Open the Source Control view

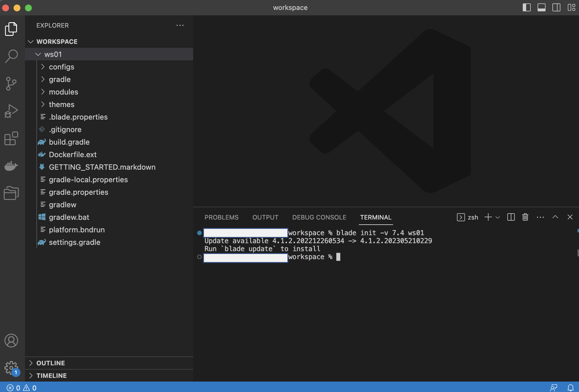pos(11,84)
